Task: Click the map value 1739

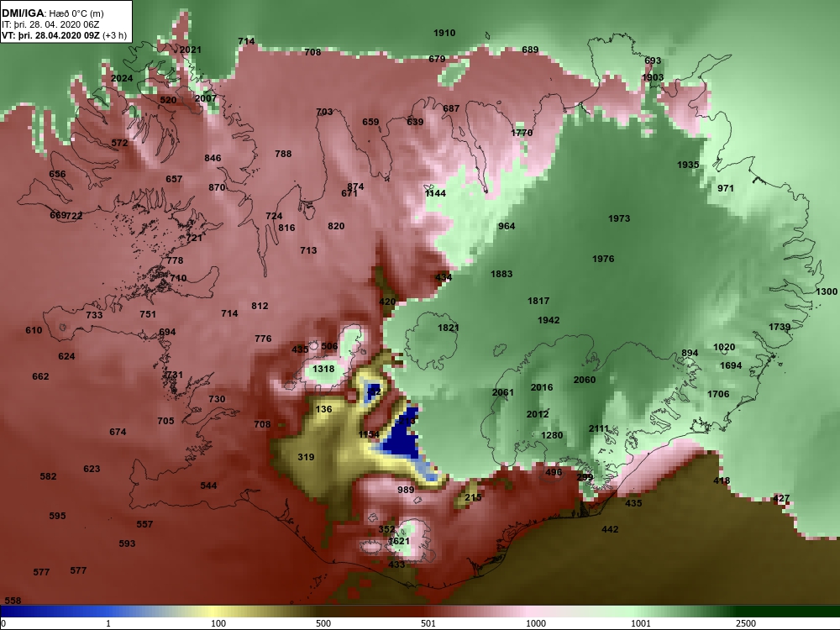Action: coord(780,328)
